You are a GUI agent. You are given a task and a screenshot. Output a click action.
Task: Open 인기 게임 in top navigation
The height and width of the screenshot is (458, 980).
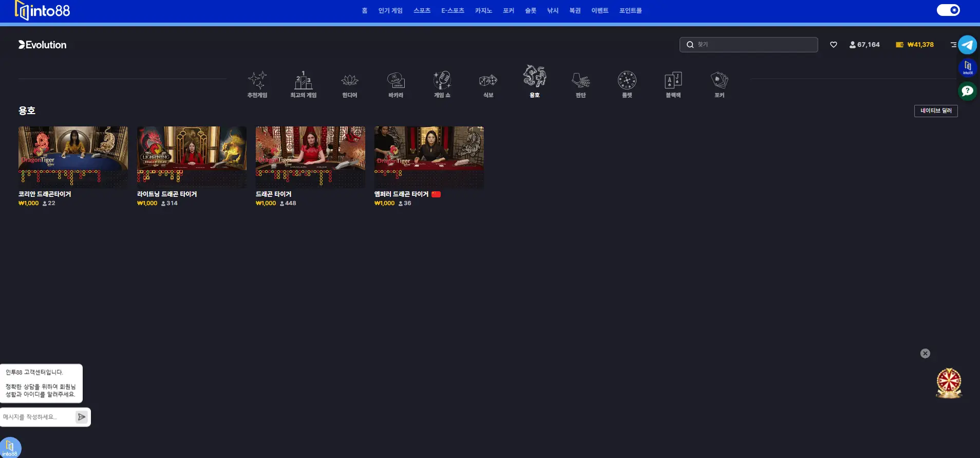(390, 10)
